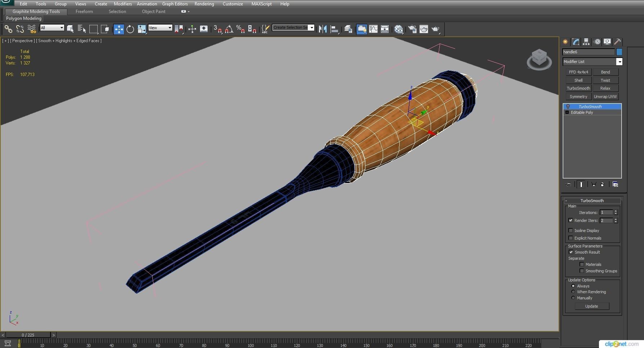Click Use Pivot Point Center icon

(x=179, y=29)
